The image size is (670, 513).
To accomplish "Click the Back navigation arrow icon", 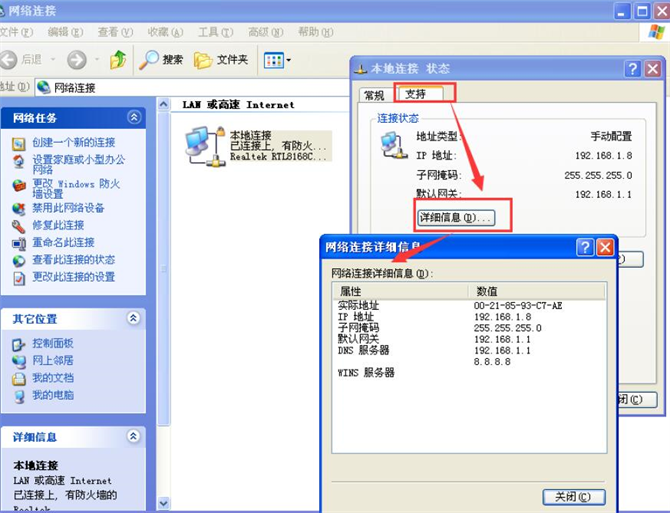I will tap(8, 60).
